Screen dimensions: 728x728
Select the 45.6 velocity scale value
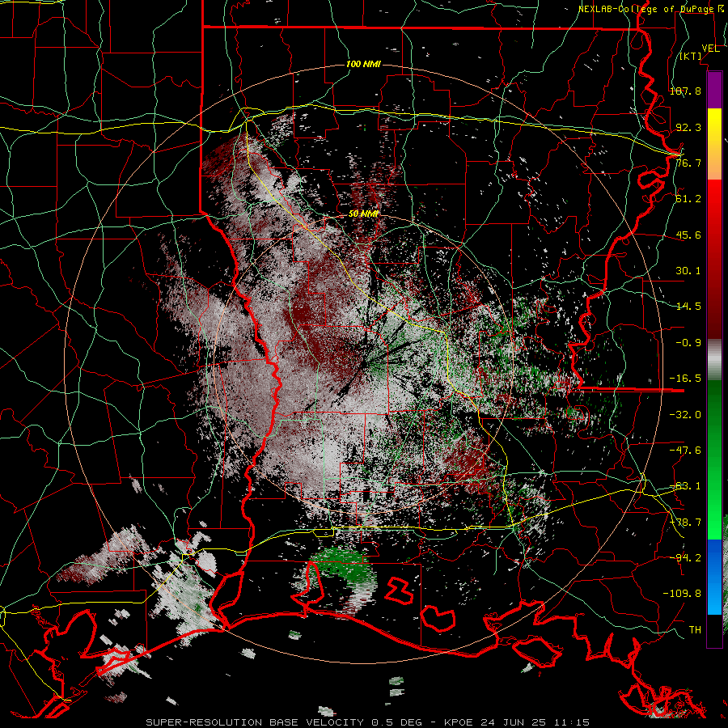688,235
